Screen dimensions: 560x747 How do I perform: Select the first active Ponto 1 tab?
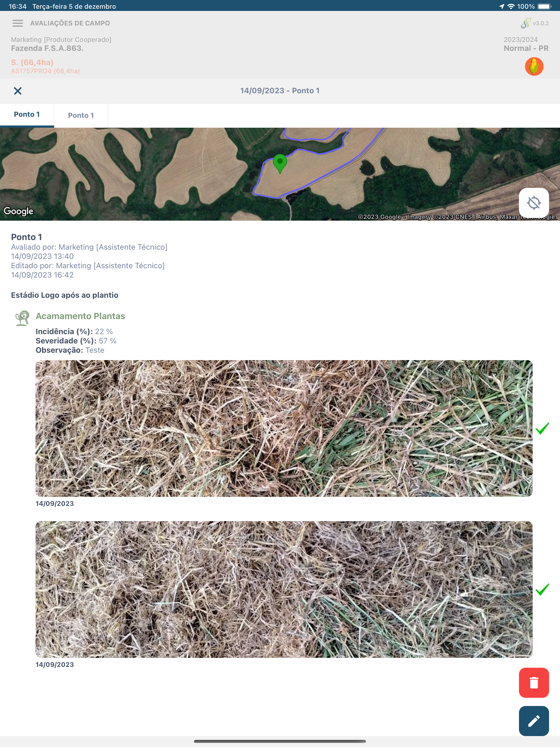(27, 115)
